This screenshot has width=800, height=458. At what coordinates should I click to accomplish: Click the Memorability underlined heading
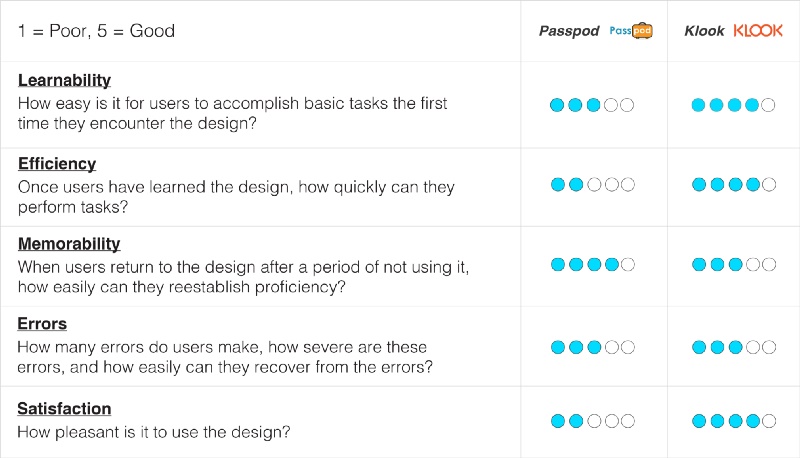tap(69, 244)
